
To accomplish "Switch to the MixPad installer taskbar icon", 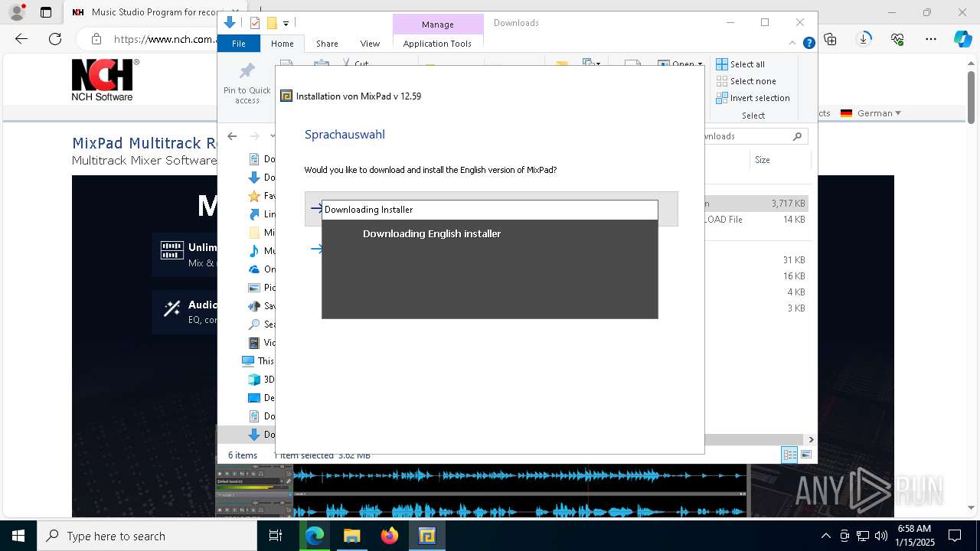I will coord(427,536).
